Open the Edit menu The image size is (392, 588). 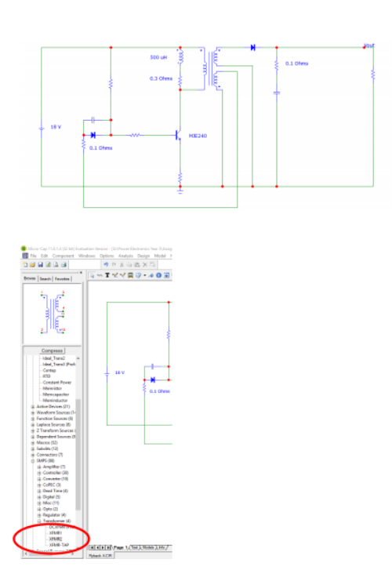[44, 256]
